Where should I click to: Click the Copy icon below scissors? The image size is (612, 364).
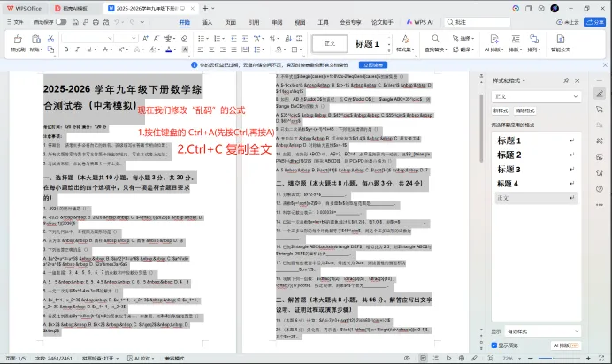(x=50, y=49)
